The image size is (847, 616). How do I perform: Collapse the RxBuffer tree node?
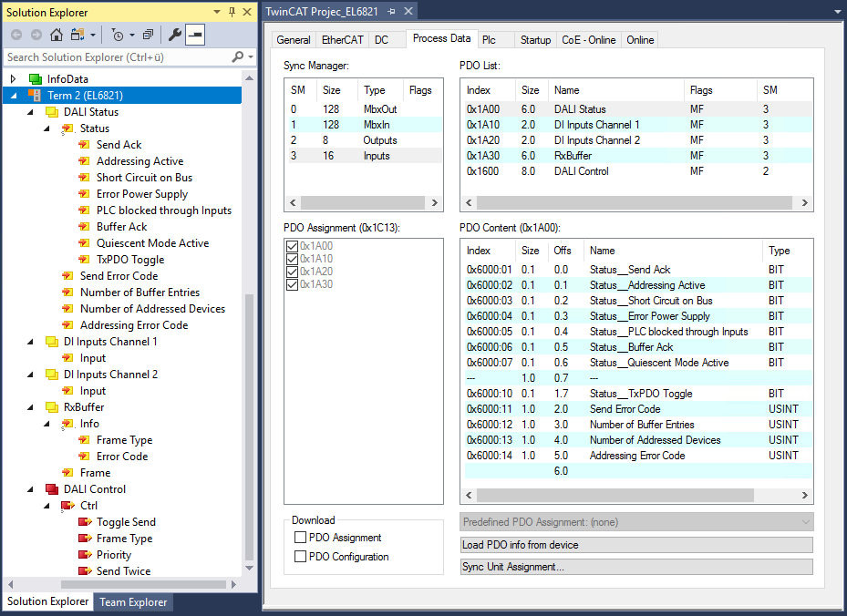coord(32,407)
